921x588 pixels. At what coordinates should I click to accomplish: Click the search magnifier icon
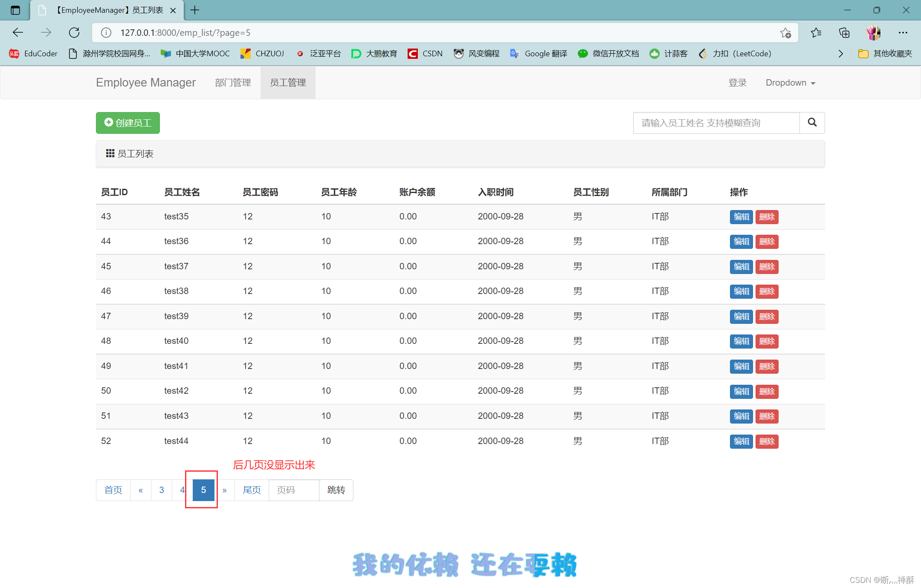pos(812,123)
